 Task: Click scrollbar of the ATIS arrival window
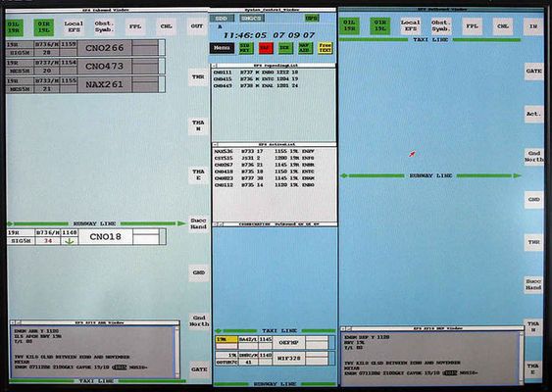[177, 352]
